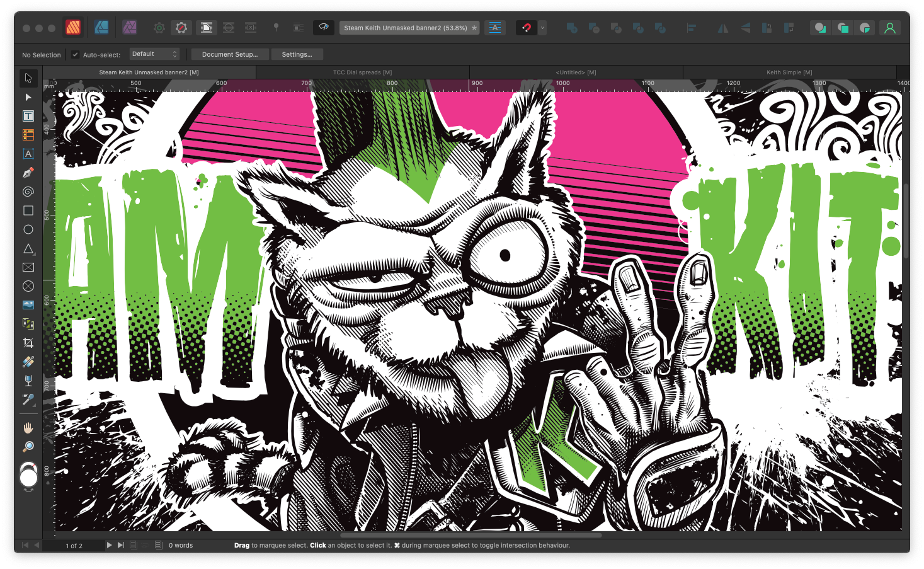The height and width of the screenshot is (569, 924).
Task: Select the Ellipse shape tool
Action: tap(28, 229)
